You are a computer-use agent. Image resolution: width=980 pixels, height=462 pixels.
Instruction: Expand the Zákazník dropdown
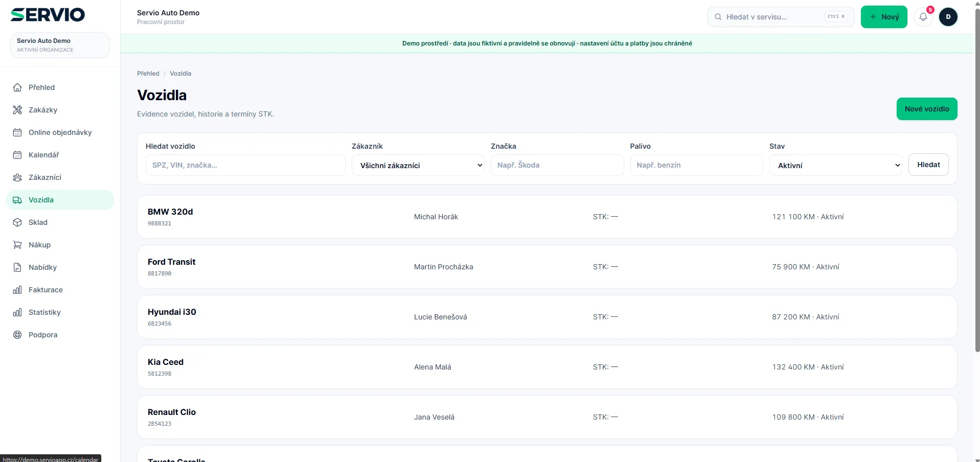click(418, 165)
